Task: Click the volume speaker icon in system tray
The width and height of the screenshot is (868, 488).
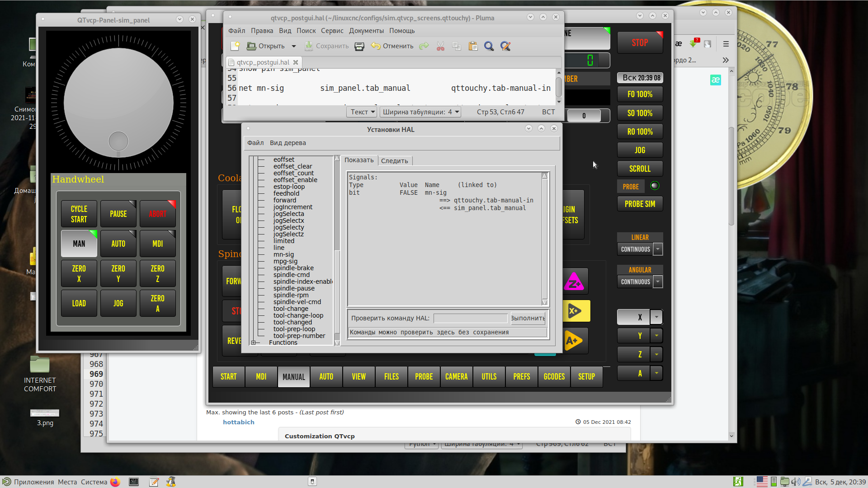Action: point(796,482)
